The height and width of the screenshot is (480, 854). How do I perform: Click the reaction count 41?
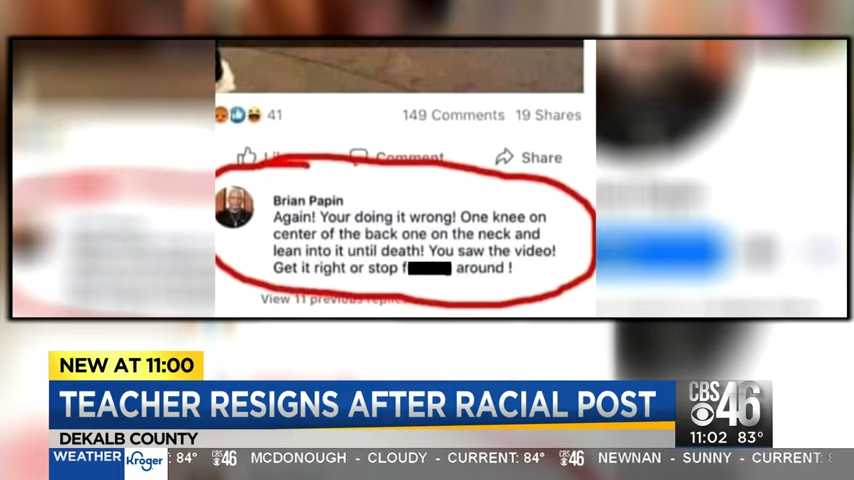(274, 115)
